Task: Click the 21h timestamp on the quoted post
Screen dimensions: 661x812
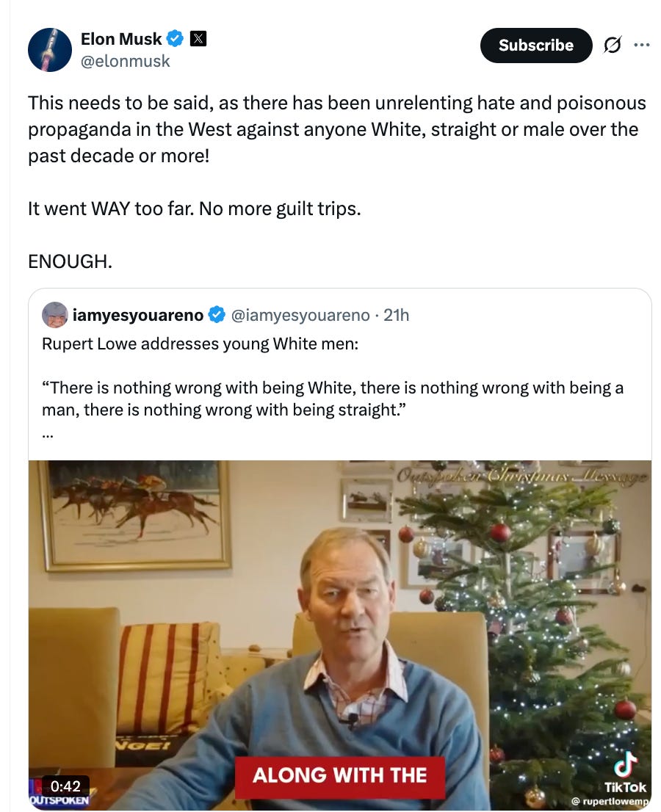Action: (397, 314)
